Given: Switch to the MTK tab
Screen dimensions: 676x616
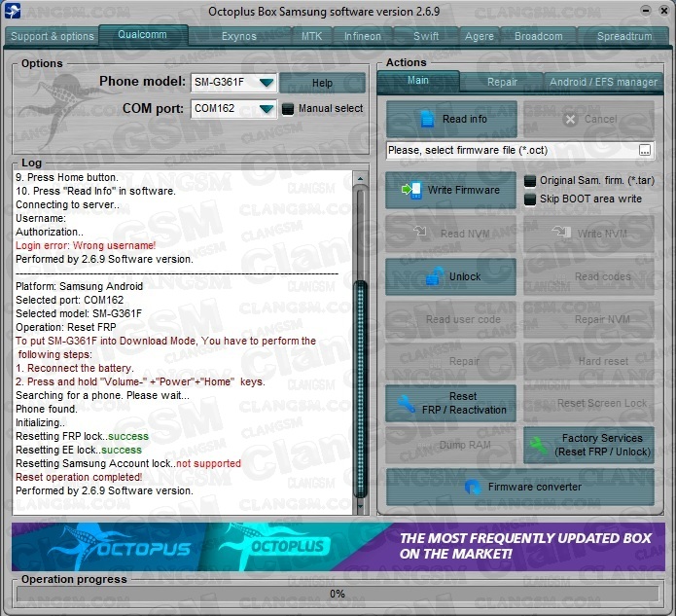Looking at the screenshot, I should [x=311, y=36].
